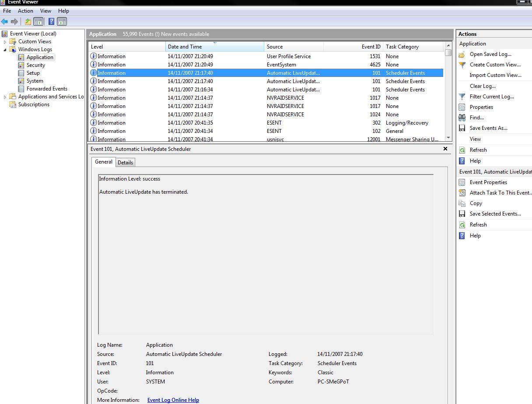
Task: Expand Applications and Services Logs node
Action: click(x=5, y=97)
